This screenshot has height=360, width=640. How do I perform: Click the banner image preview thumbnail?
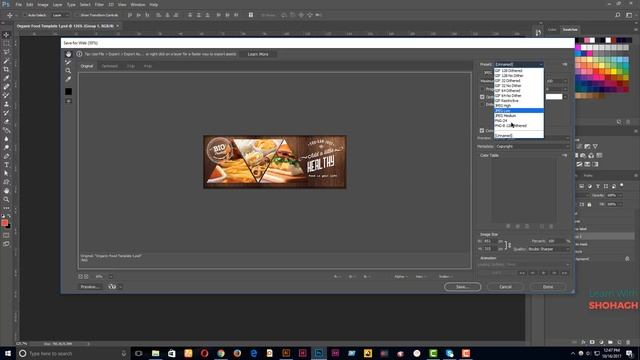(275, 162)
